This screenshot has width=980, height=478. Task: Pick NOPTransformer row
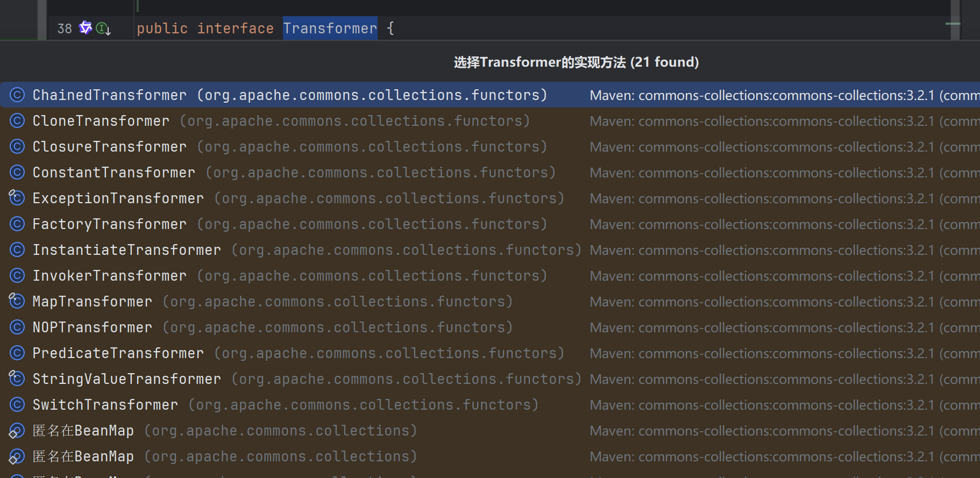490,327
